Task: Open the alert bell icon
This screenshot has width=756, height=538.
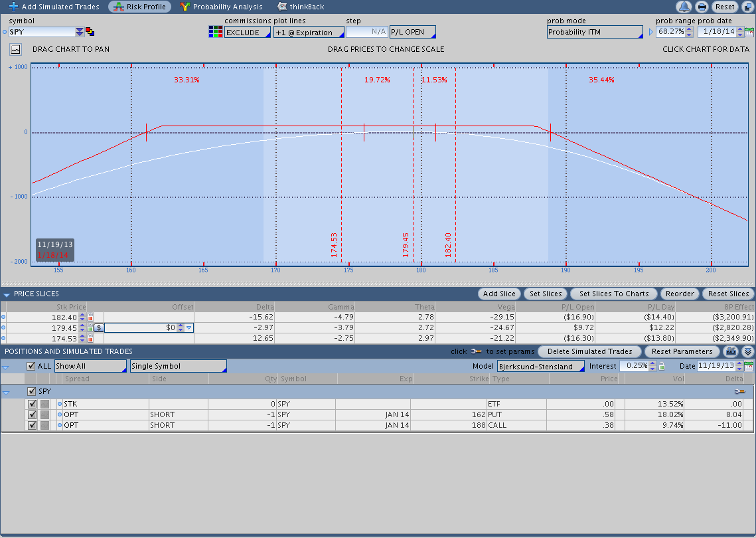Action: pyautogui.click(x=684, y=7)
